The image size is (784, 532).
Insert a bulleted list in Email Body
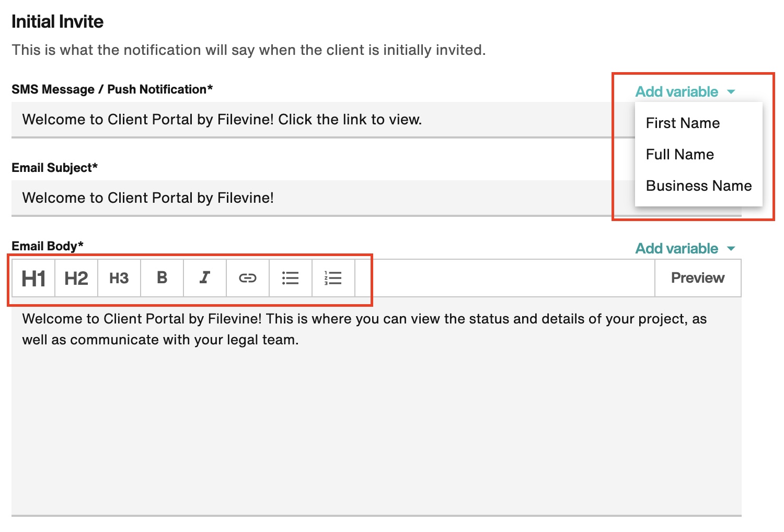[x=291, y=278]
